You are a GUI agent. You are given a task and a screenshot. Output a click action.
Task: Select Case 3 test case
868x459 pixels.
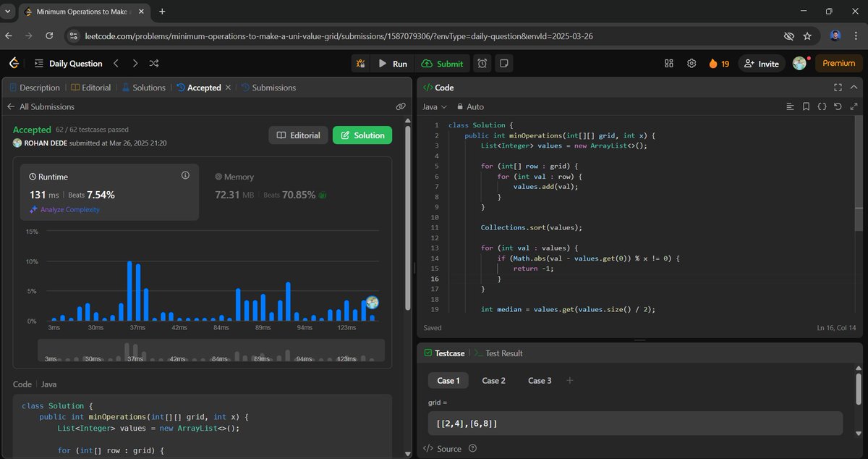(540, 380)
